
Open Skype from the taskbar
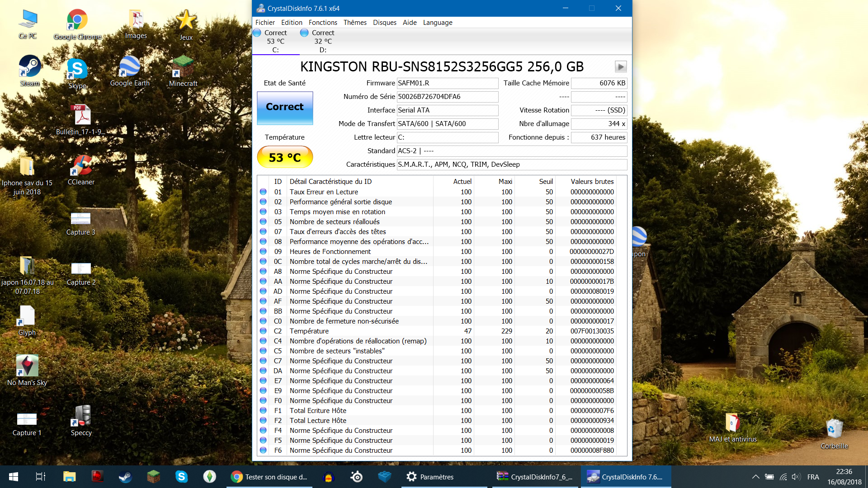182,477
